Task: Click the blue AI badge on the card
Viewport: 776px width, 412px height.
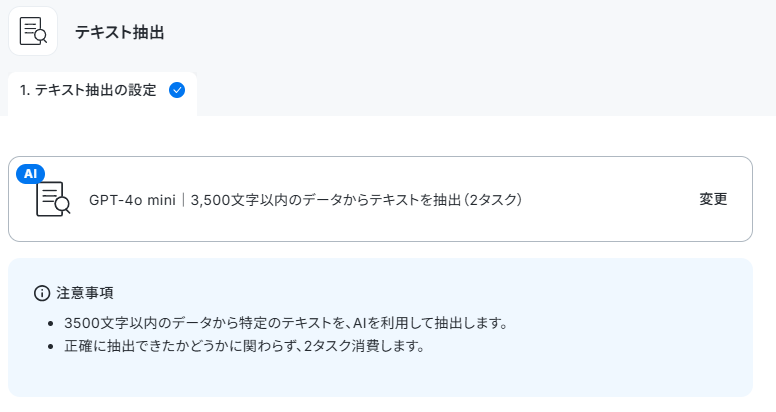Action: pos(30,174)
